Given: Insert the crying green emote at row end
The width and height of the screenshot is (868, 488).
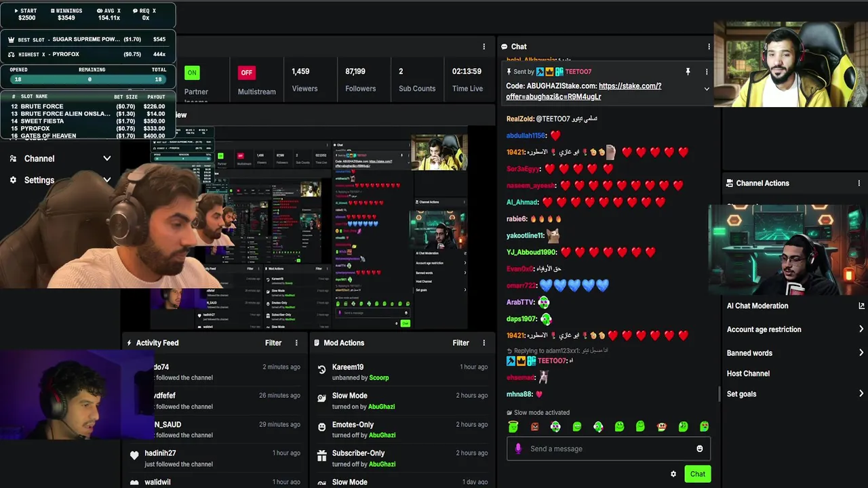Looking at the screenshot, I should [x=705, y=426].
